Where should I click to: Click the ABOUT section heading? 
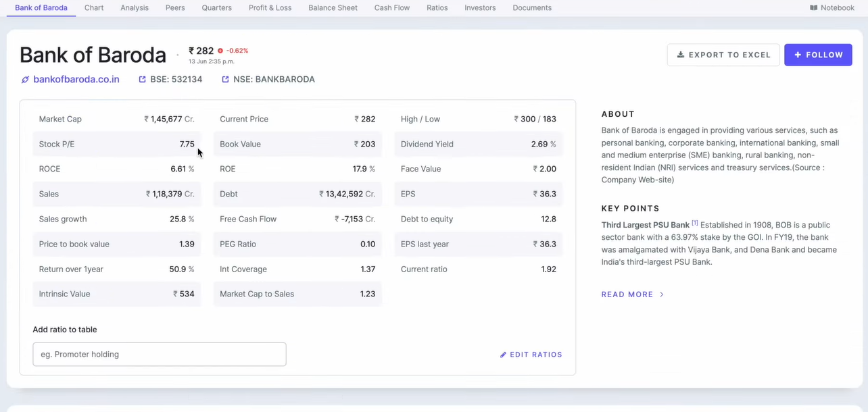coord(618,114)
